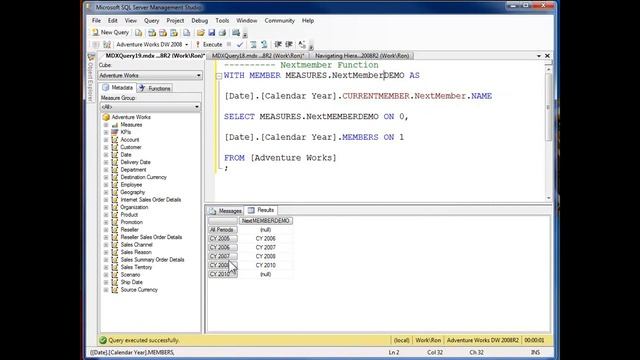Click the Connect icon left of database dropdown

(96, 44)
